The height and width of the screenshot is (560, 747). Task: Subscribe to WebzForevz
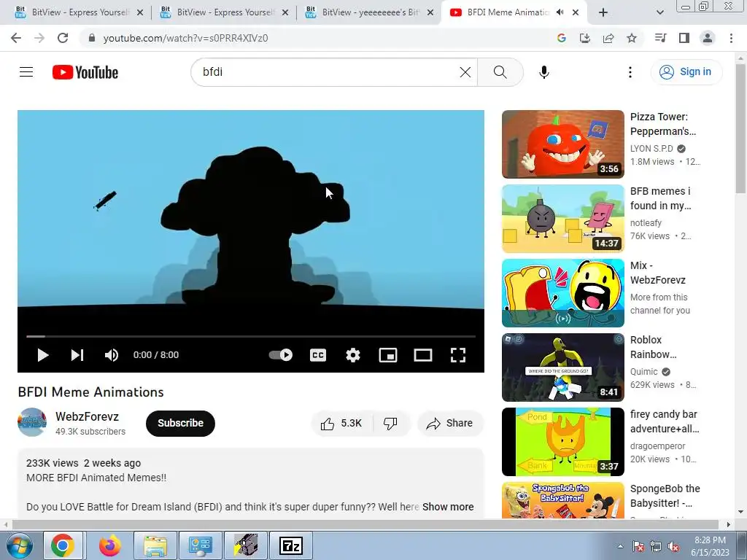181,424
